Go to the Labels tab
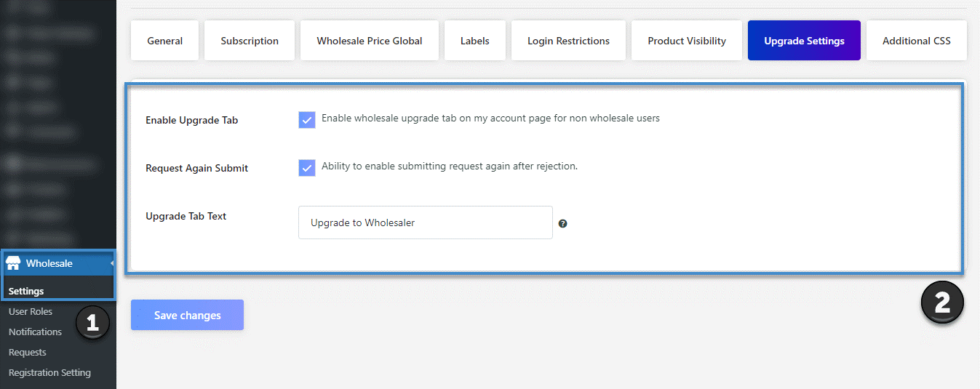The width and height of the screenshot is (980, 389). [474, 41]
